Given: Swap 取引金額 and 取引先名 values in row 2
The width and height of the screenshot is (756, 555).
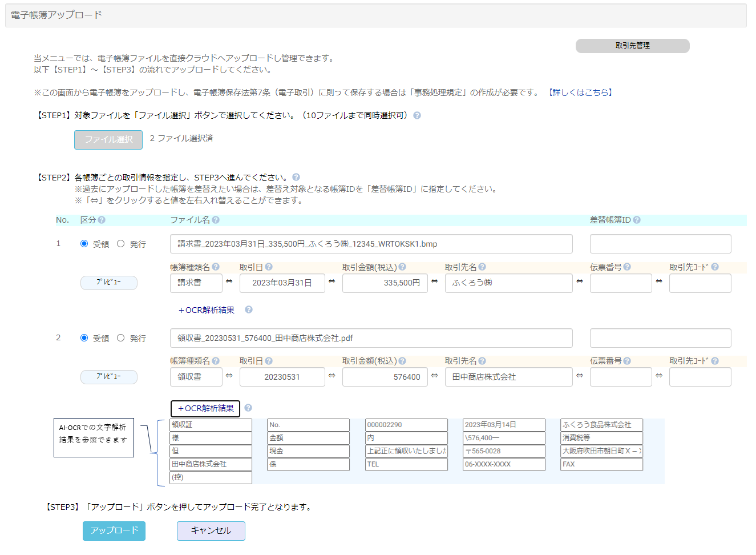Looking at the screenshot, I should (x=434, y=376).
